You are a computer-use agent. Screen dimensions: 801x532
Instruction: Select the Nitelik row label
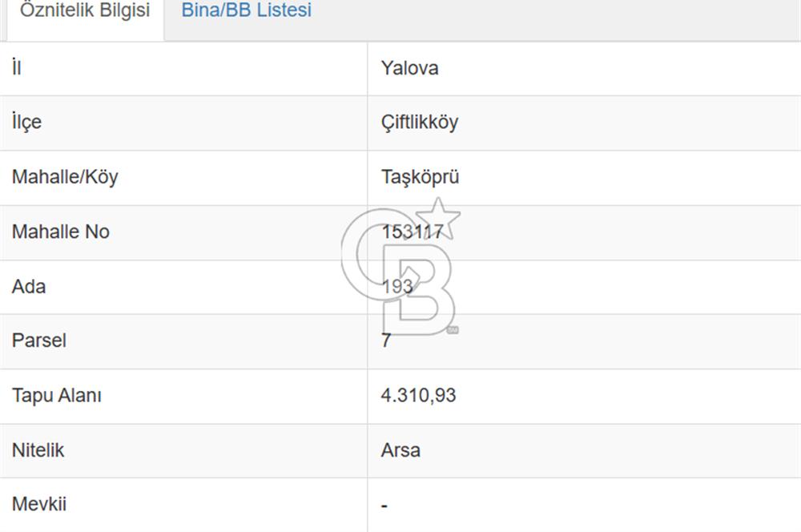click(x=37, y=449)
